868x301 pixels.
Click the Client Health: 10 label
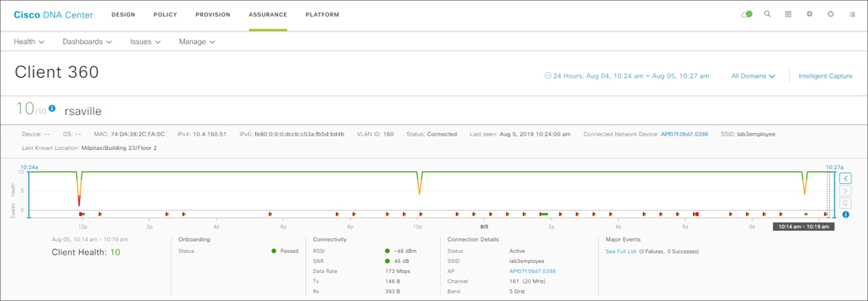[x=86, y=252]
